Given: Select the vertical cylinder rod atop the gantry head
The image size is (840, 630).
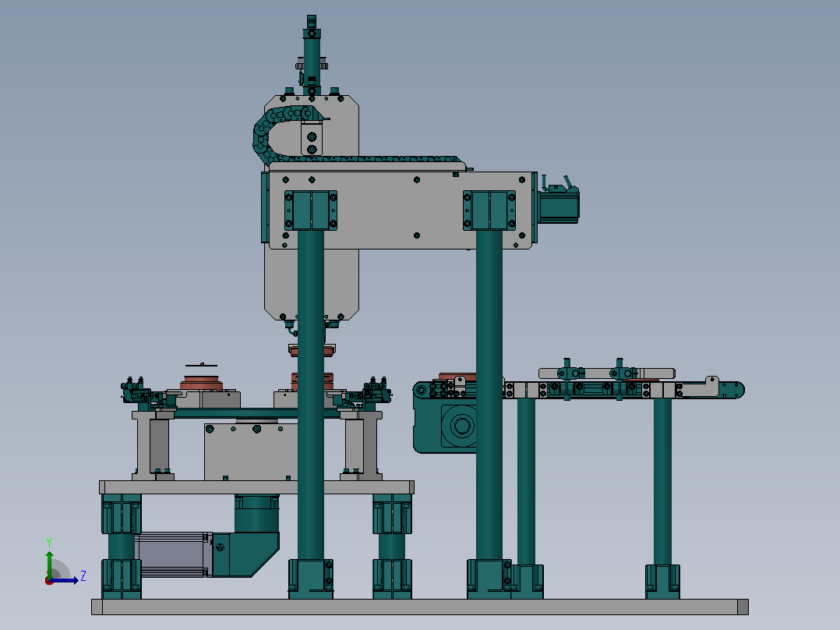Looking at the screenshot, I should pyautogui.click(x=312, y=55).
